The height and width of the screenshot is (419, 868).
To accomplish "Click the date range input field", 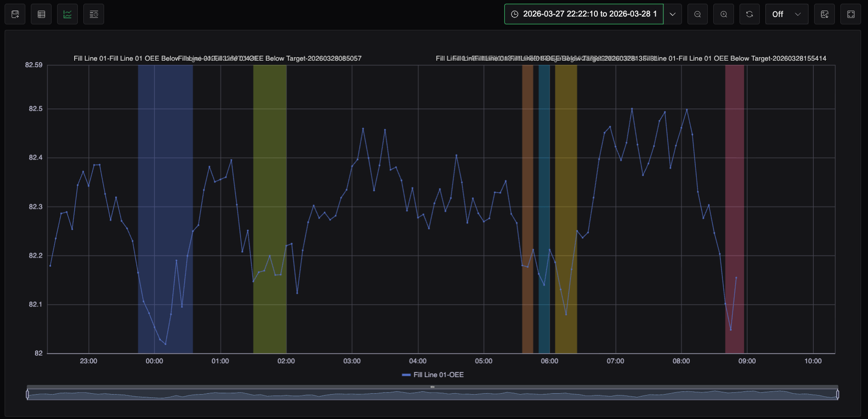I will [584, 14].
